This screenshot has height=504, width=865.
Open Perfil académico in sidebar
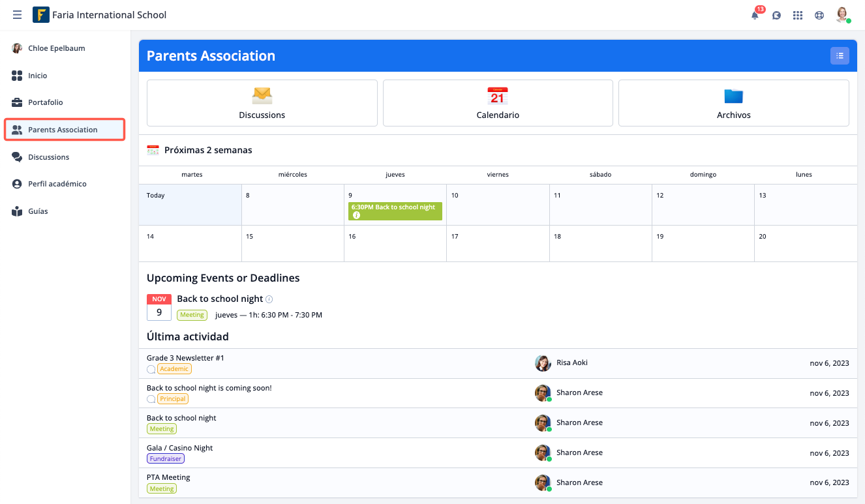pos(57,184)
